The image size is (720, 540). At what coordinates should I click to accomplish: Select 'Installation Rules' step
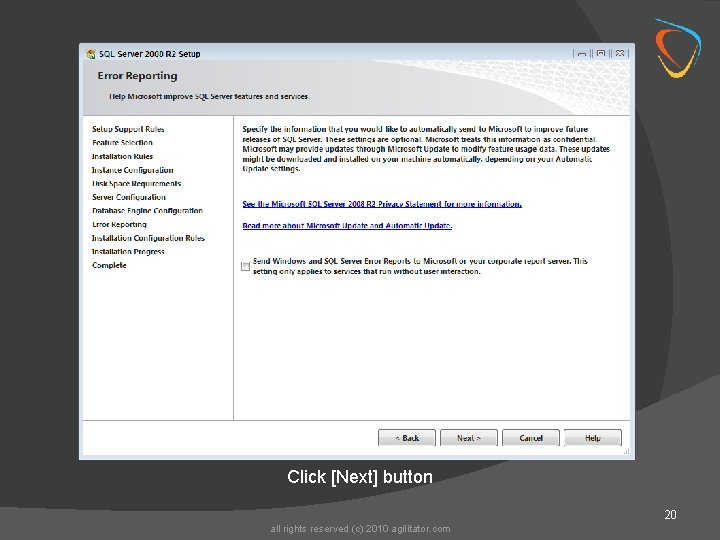[122, 156]
